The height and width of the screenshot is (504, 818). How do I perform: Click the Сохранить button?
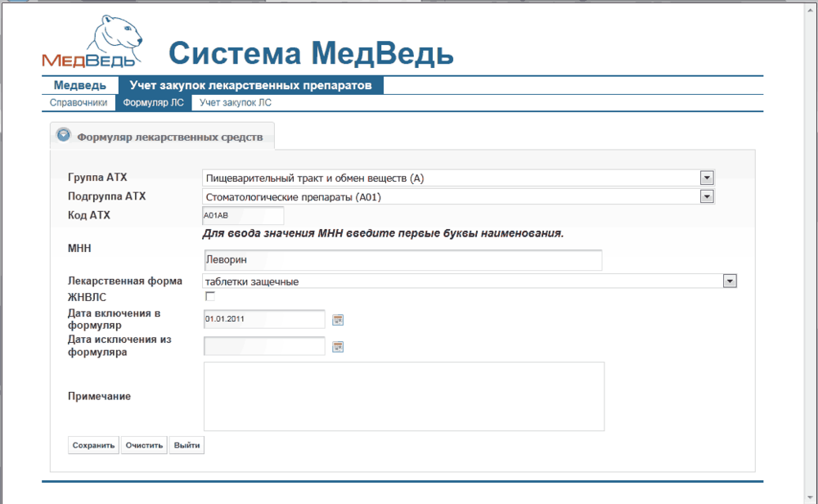(93, 445)
